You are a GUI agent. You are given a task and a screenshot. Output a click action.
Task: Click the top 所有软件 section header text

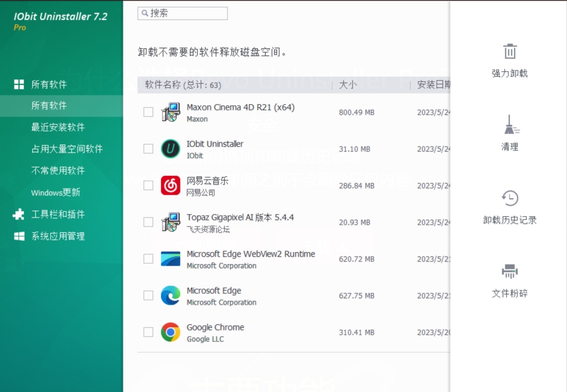49,84
